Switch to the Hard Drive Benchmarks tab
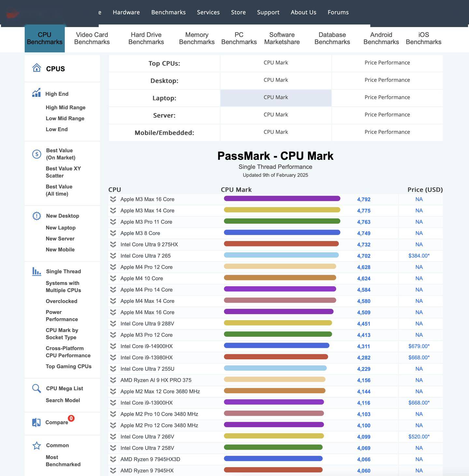469x476 pixels. [146, 38]
